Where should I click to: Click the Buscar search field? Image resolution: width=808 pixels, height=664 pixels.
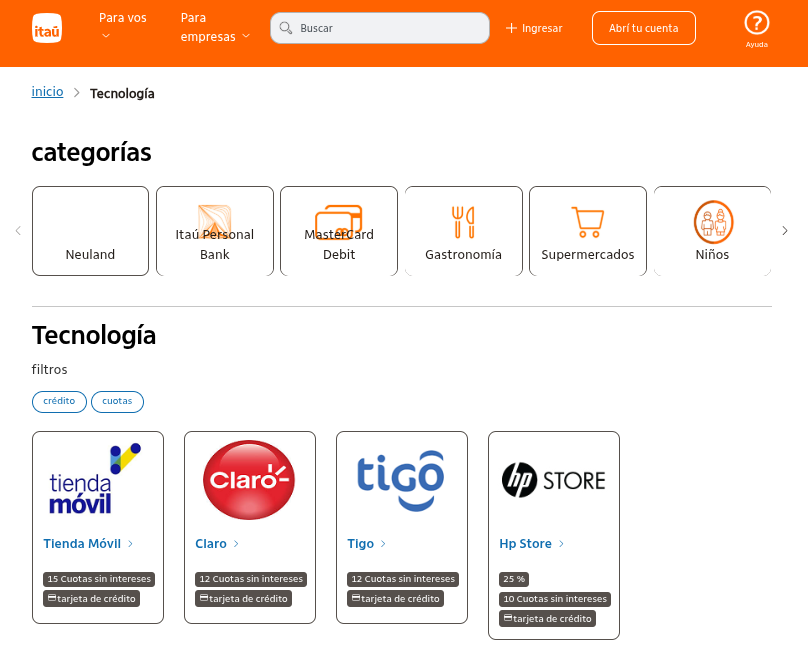(380, 28)
